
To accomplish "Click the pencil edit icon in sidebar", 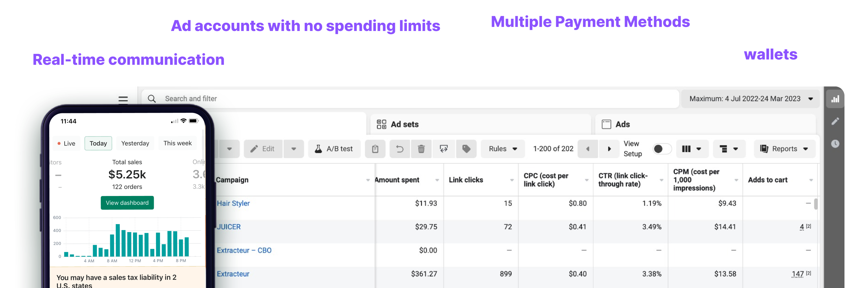I will pos(835,121).
